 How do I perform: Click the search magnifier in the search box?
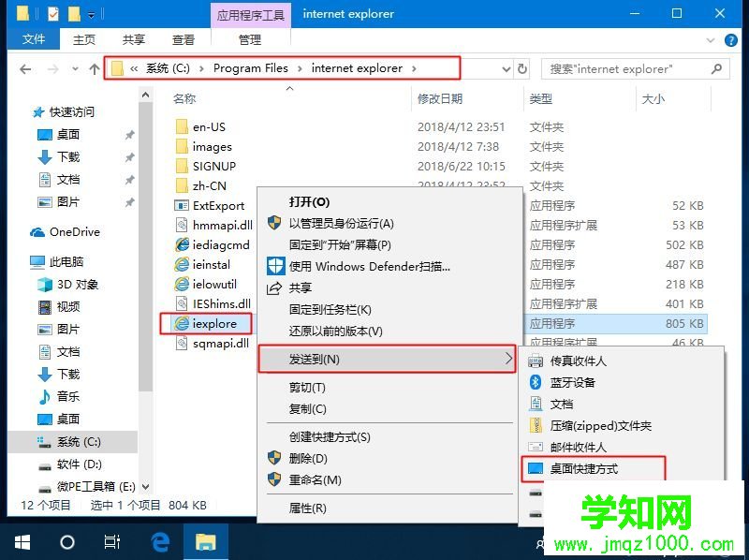click(715, 68)
